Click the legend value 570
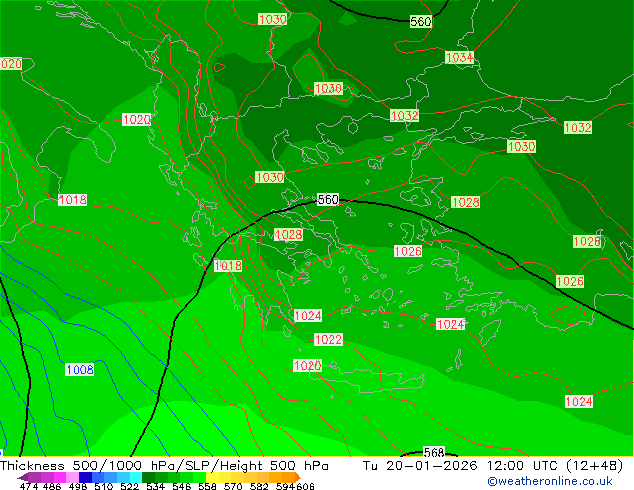The height and width of the screenshot is (490, 634). tap(233, 486)
